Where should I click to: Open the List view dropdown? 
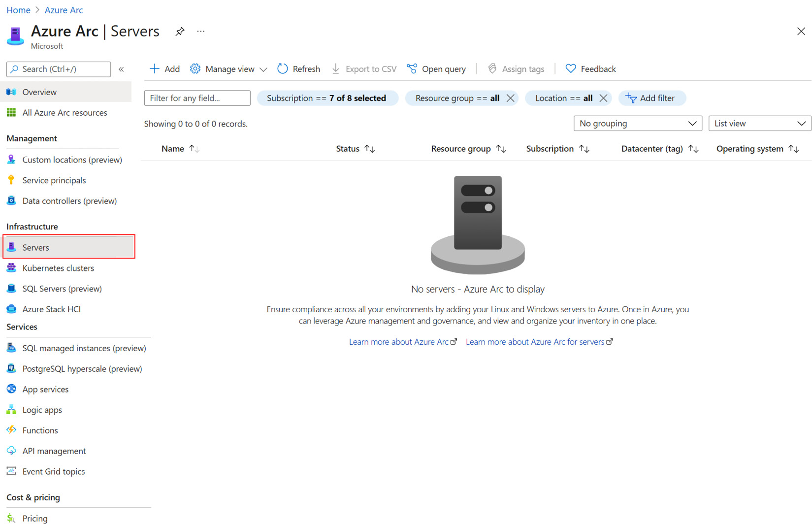pos(760,124)
